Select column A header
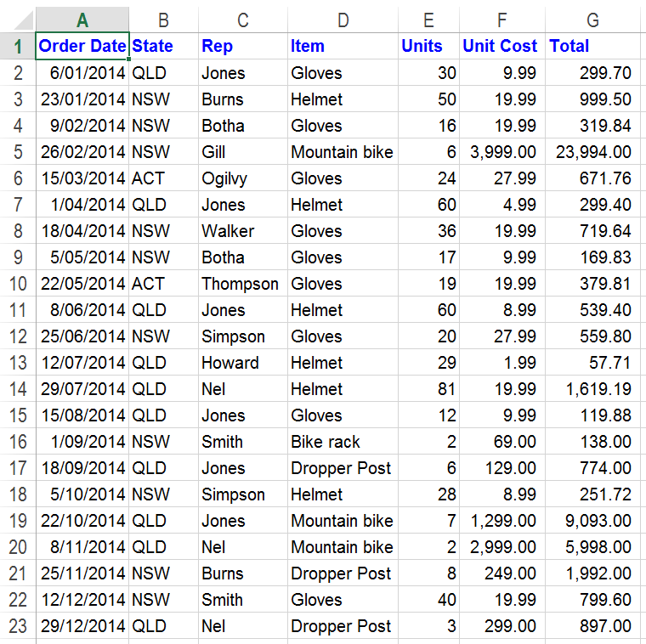The height and width of the screenshot is (644, 646). pyautogui.click(x=82, y=20)
